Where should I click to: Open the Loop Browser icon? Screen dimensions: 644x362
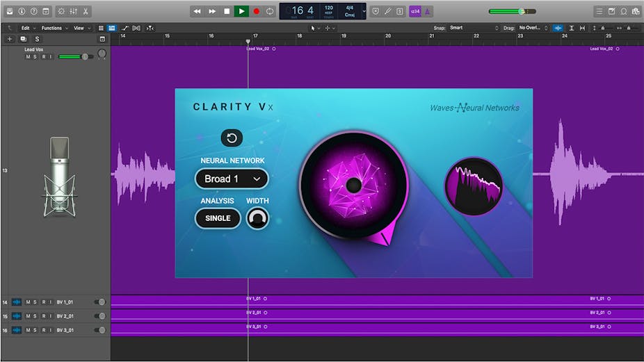coord(624,11)
